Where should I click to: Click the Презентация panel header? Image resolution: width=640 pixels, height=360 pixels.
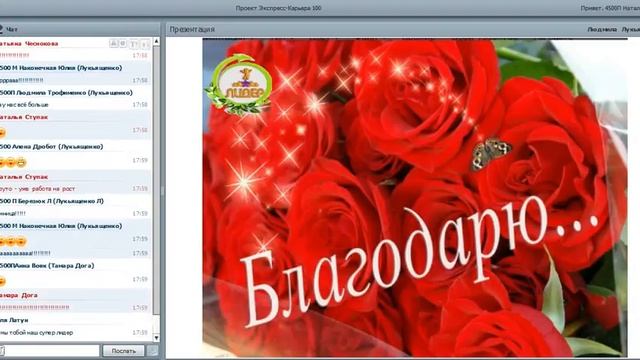(402, 29)
